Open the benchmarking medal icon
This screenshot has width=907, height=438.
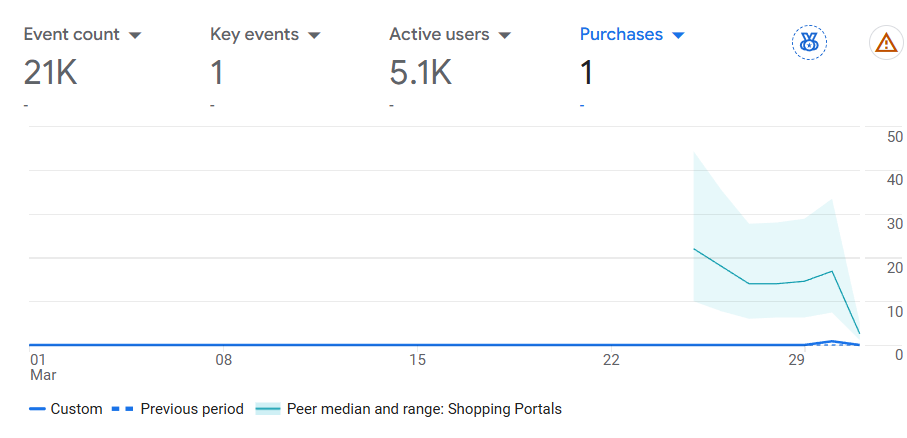coord(809,42)
